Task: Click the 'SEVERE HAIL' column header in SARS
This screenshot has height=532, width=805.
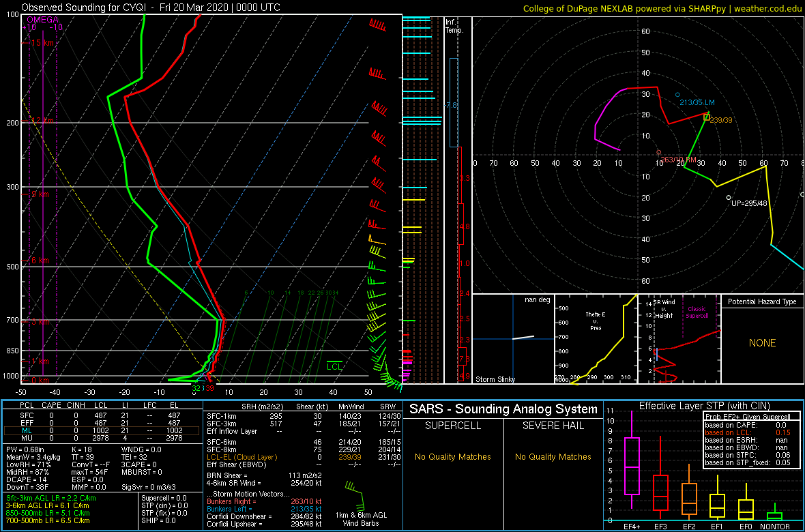Action: (x=553, y=426)
